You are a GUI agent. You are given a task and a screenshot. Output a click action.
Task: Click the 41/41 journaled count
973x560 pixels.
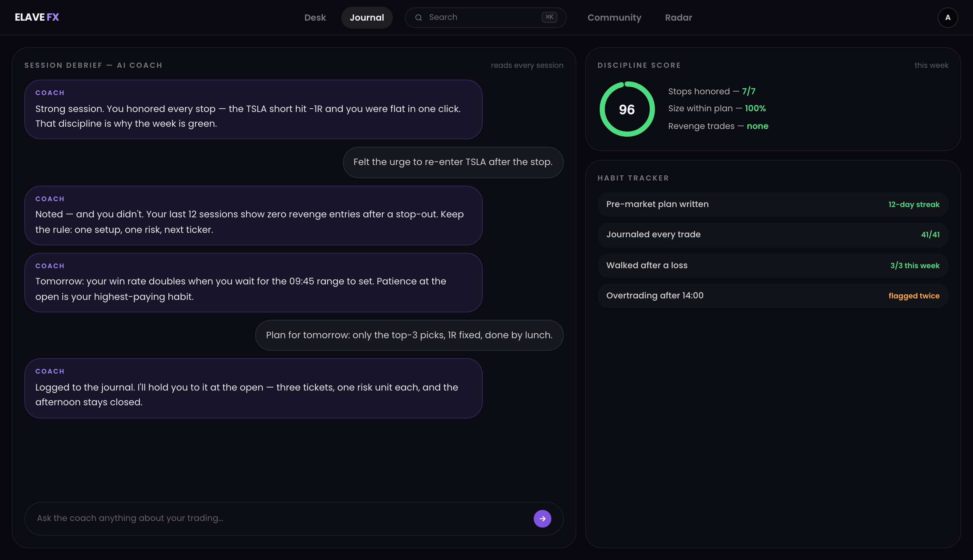[x=930, y=235]
